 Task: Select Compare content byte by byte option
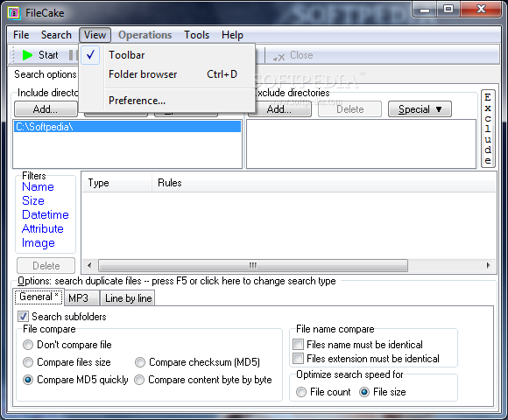tap(139, 380)
